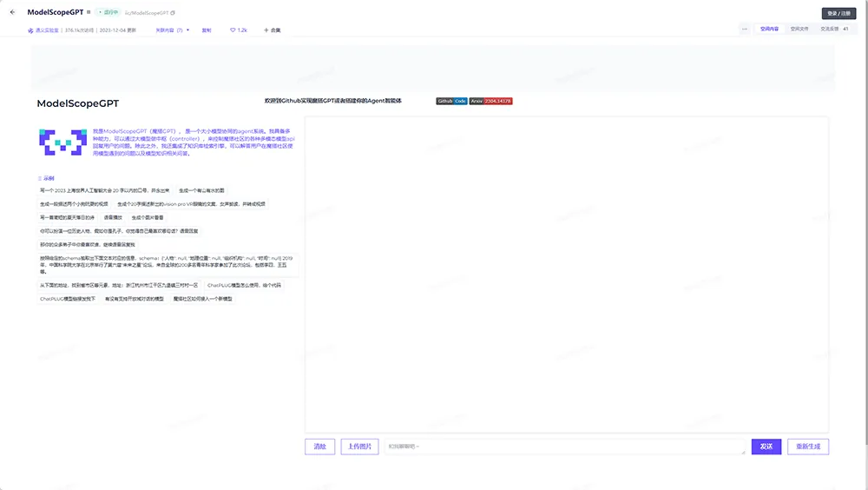Open the Arxiv 2304.14178 badge
Viewport: 868px width, 490px height.
(x=490, y=101)
